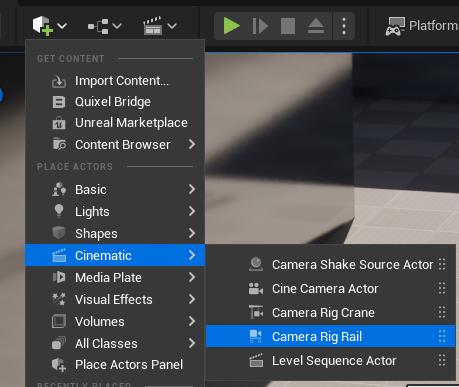459x387 pixels.
Task: Open Quixel Bridge from the menu
Action: pyautogui.click(x=115, y=102)
